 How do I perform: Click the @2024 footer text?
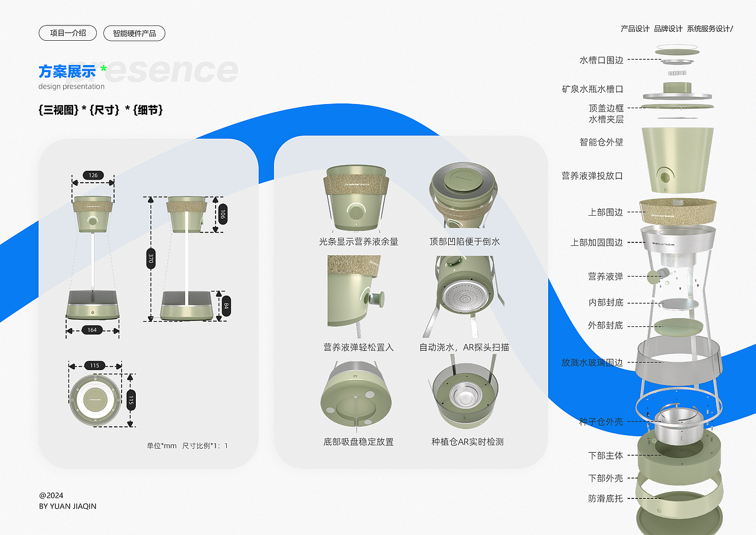51,495
